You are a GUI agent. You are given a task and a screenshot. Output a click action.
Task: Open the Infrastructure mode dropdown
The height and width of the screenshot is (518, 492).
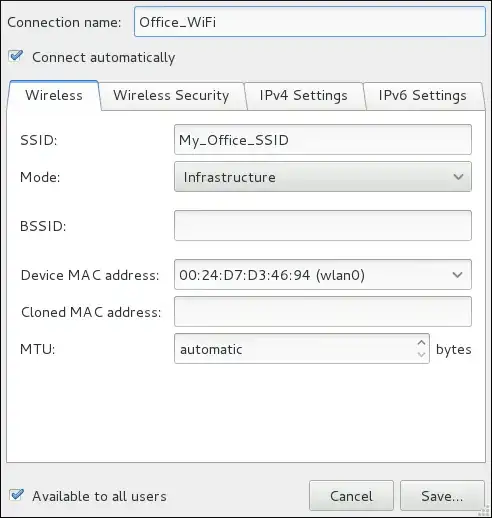323,177
